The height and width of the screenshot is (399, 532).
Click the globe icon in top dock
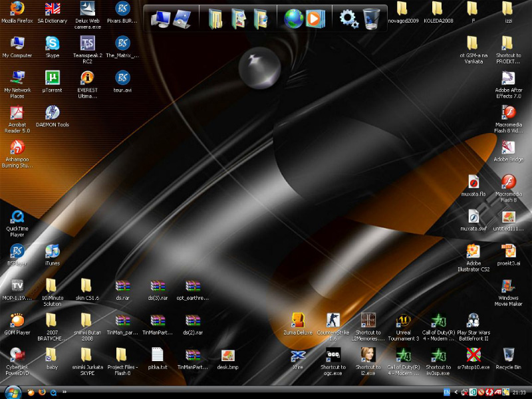293,18
